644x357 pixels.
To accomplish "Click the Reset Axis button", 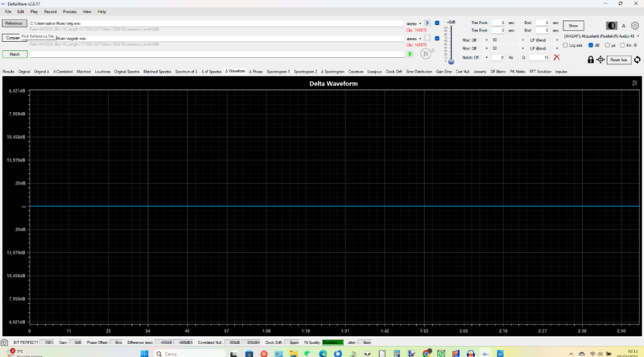I will tap(619, 60).
